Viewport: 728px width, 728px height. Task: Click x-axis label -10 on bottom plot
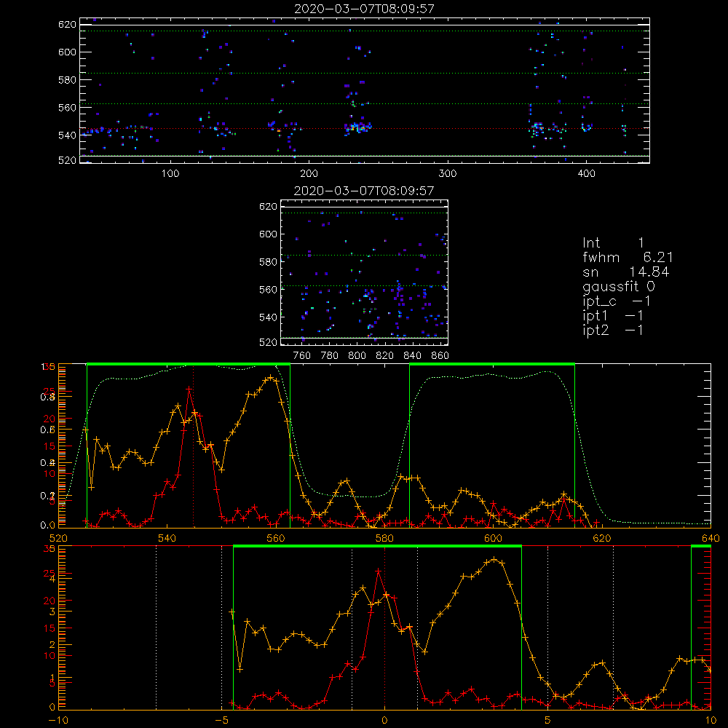click(58, 721)
